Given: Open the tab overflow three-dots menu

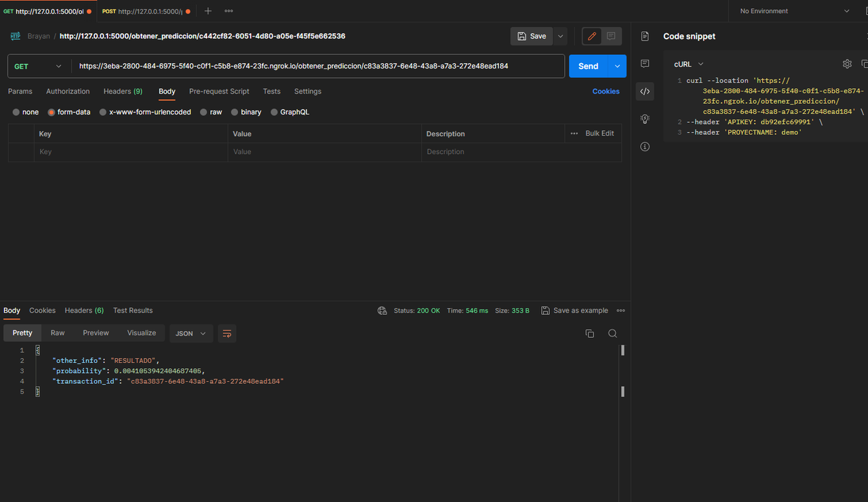Looking at the screenshot, I should point(229,11).
